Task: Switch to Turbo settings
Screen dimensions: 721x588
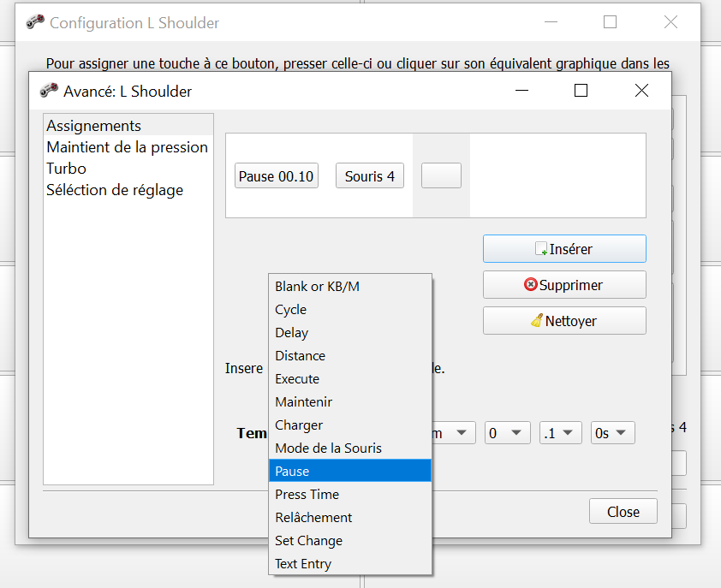Action: pos(67,169)
